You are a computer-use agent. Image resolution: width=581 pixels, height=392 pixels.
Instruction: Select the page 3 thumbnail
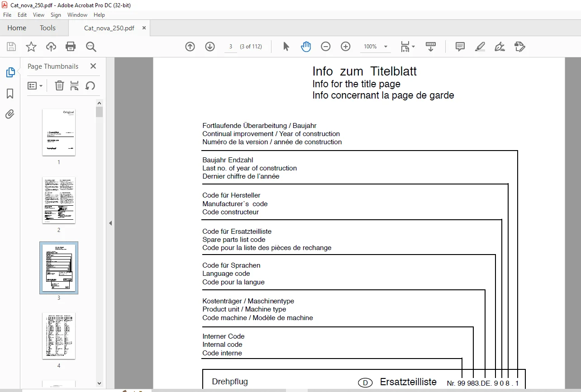point(59,268)
